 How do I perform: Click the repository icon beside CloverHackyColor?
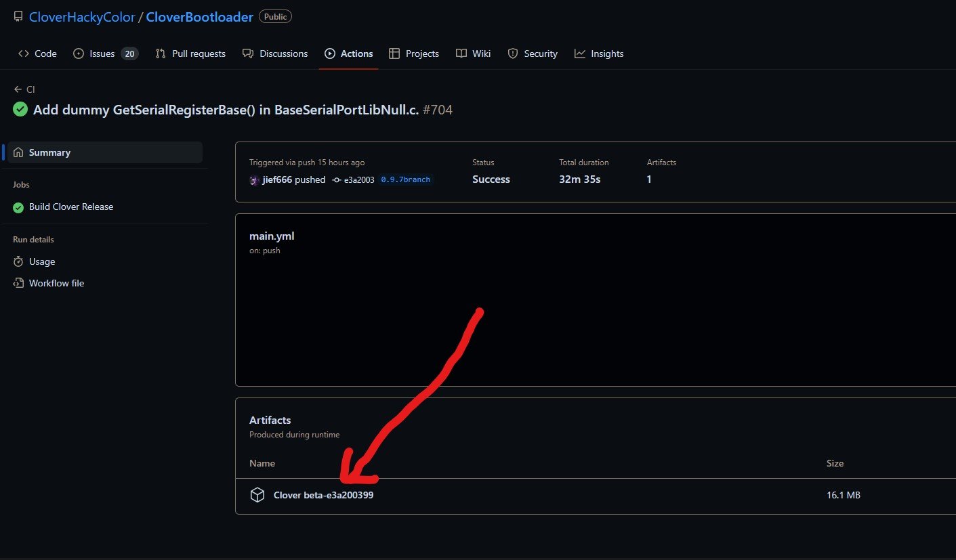18,17
